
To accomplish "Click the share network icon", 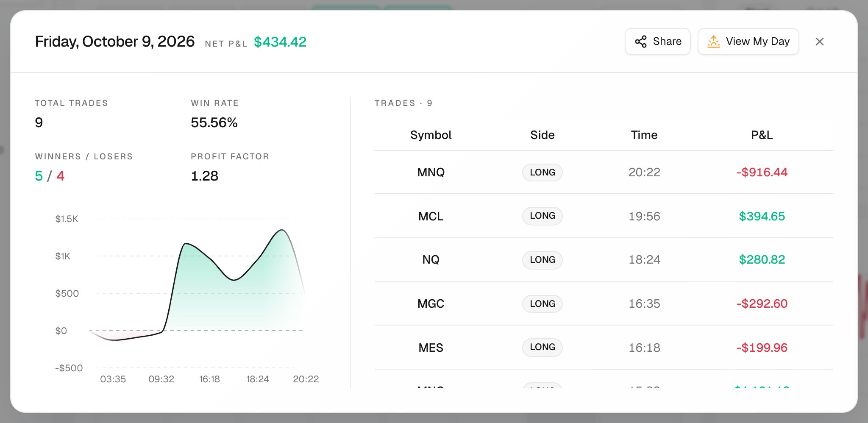I will pos(641,42).
